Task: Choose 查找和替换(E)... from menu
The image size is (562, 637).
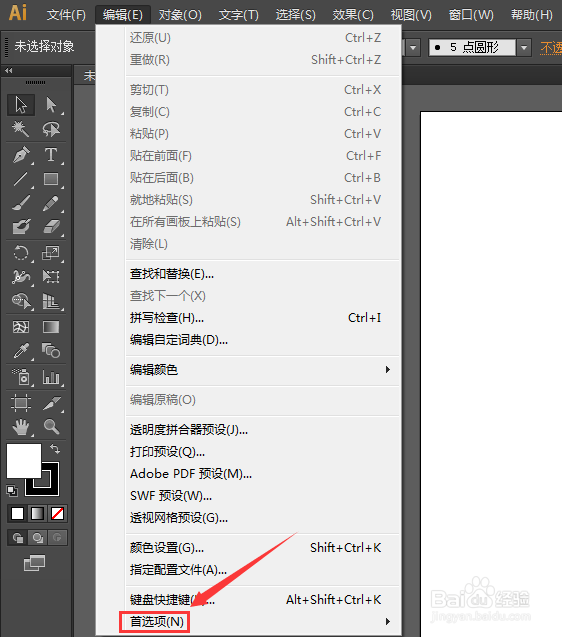Action: pos(263,274)
